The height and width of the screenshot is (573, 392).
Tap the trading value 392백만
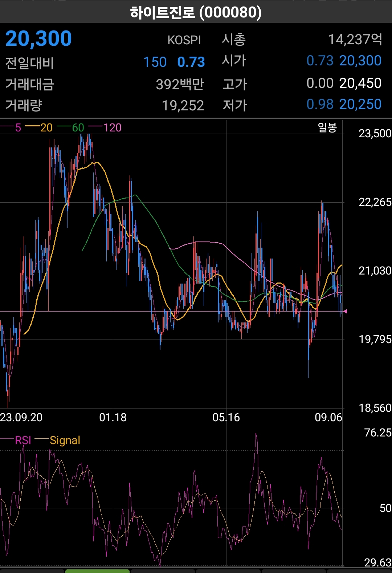pos(180,84)
